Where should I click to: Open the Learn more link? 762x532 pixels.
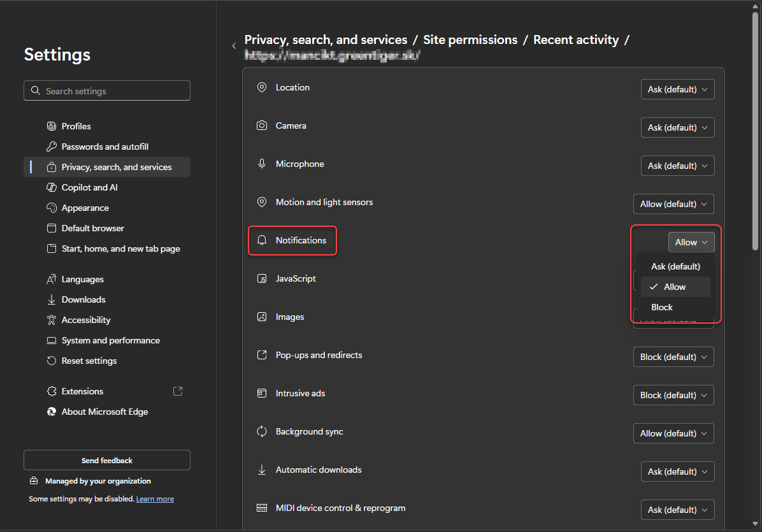point(155,499)
